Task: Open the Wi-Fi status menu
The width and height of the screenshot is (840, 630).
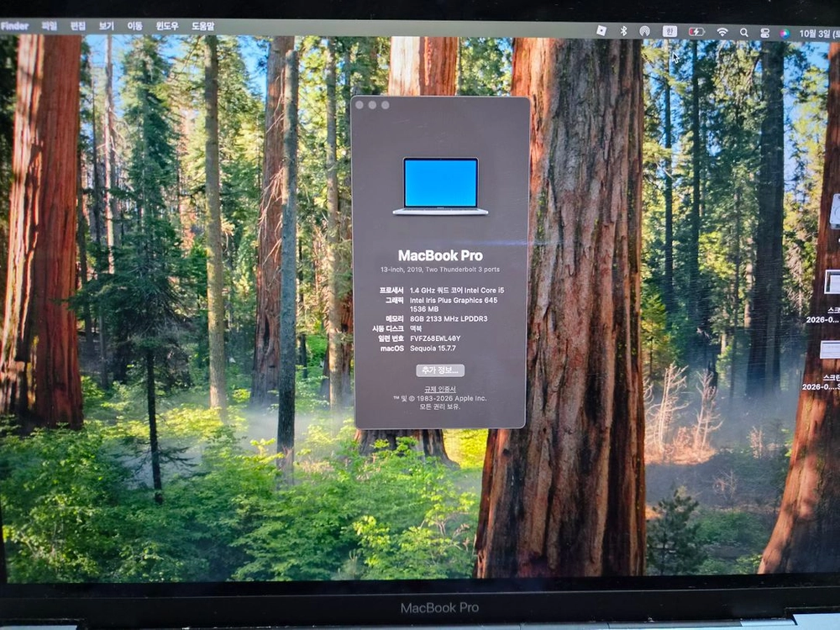Action: [722, 32]
